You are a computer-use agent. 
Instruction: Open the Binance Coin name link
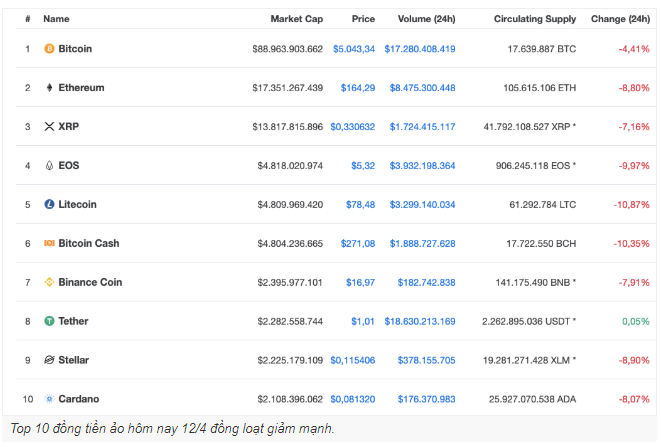pos(90,282)
